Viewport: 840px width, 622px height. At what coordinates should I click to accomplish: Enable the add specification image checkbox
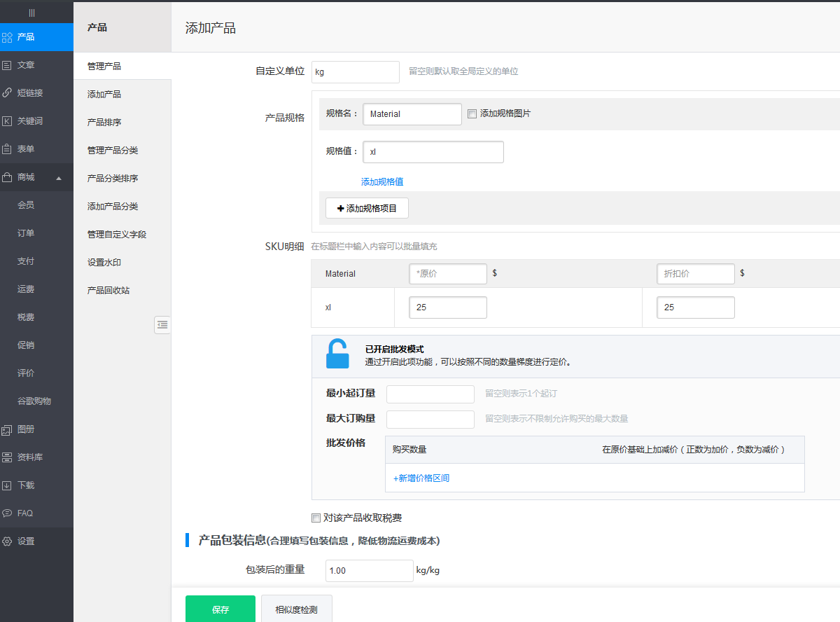point(472,113)
